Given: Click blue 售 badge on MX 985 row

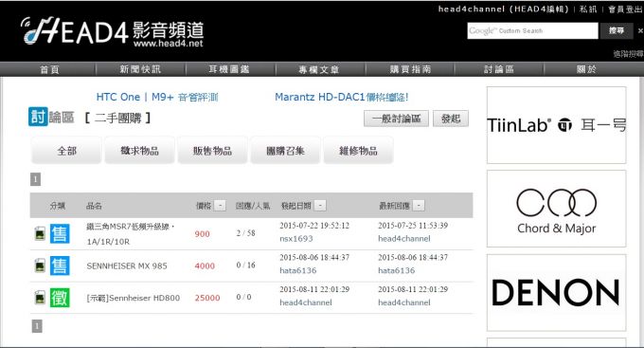Looking at the screenshot, I should coord(60,266).
